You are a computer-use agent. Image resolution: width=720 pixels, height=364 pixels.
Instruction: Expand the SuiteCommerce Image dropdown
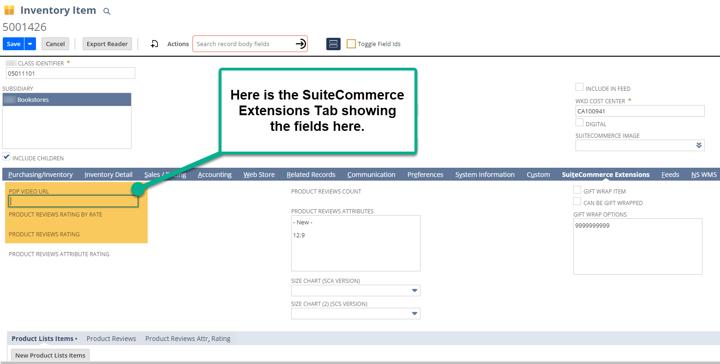coord(698,145)
